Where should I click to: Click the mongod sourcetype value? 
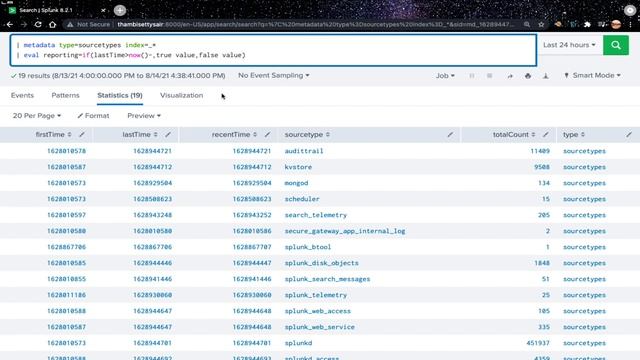coord(296,183)
